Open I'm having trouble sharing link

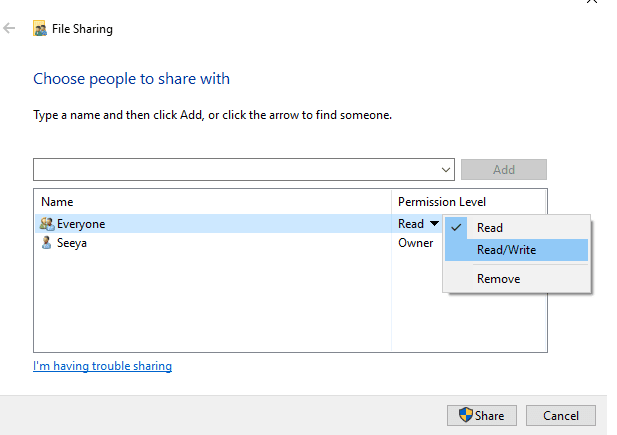pos(102,366)
